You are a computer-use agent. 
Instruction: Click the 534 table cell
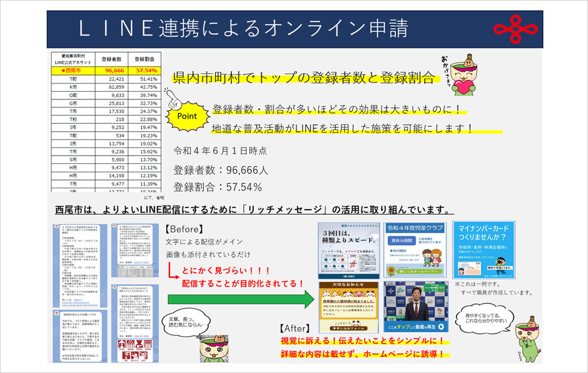coord(112,135)
